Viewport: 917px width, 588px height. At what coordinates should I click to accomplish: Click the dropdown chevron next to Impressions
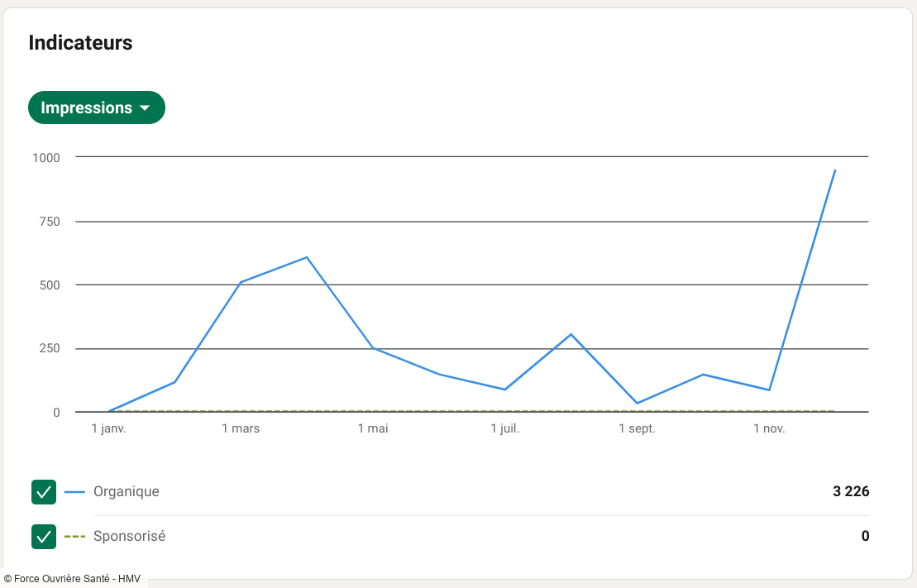pyautogui.click(x=146, y=108)
